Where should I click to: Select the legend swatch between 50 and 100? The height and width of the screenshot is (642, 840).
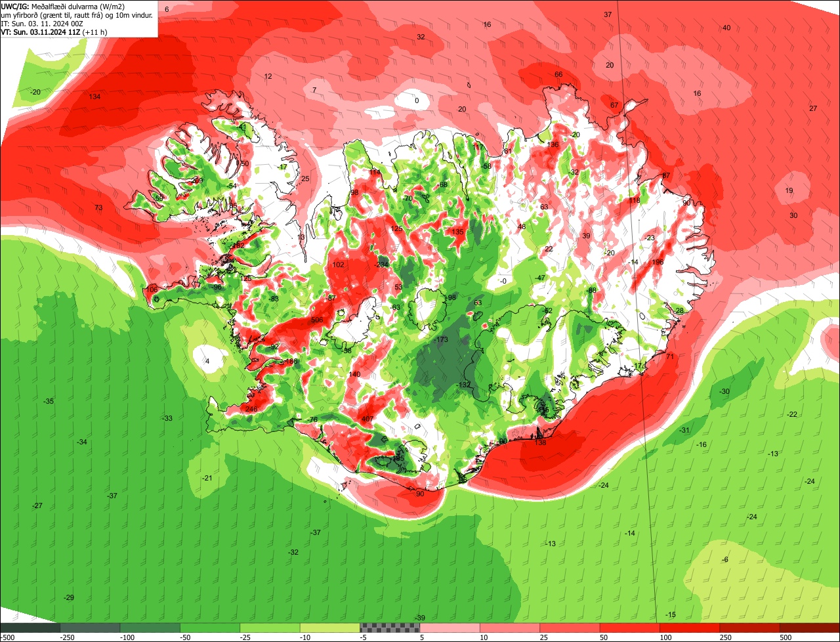631,628
